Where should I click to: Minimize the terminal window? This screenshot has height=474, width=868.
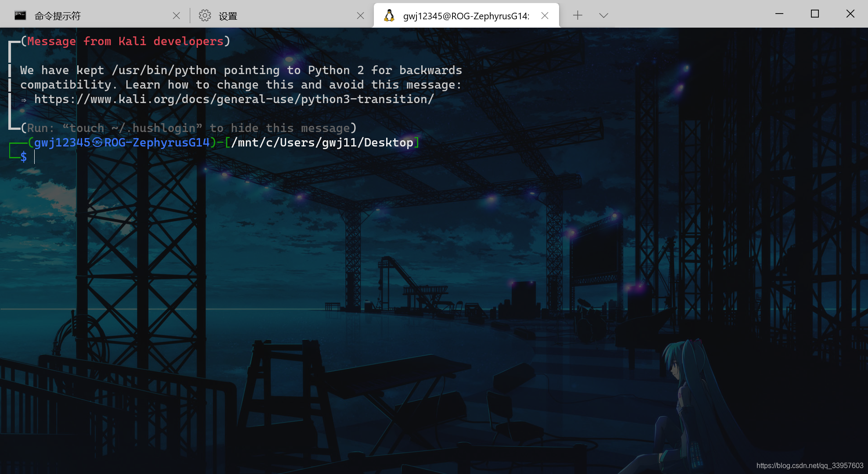(x=779, y=14)
